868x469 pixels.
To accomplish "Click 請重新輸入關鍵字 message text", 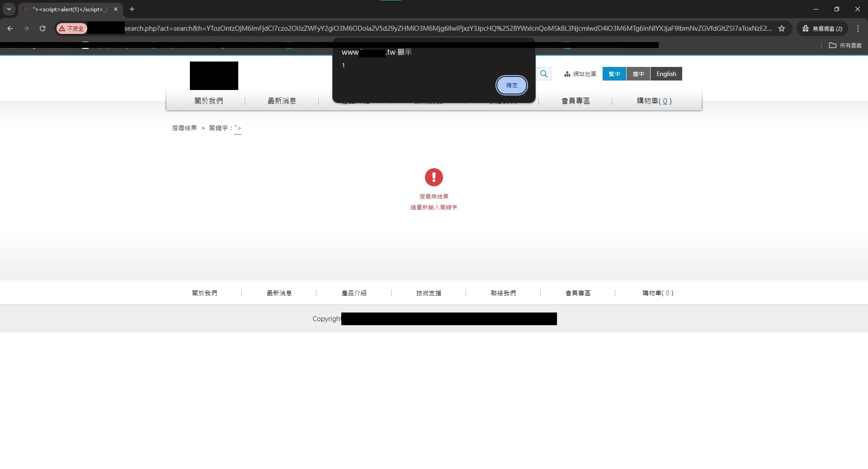I will [x=434, y=207].
